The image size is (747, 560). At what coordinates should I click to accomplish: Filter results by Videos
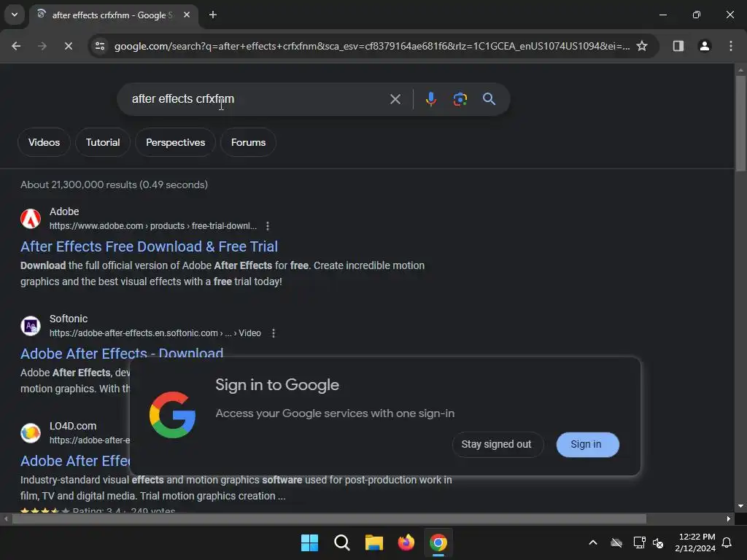[x=44, y=142]
